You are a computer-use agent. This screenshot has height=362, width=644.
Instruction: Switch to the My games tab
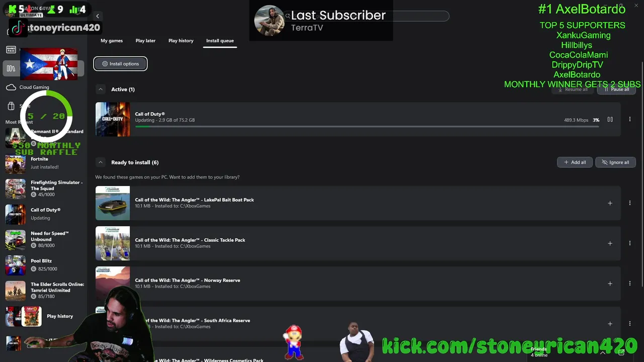[112, 41]
